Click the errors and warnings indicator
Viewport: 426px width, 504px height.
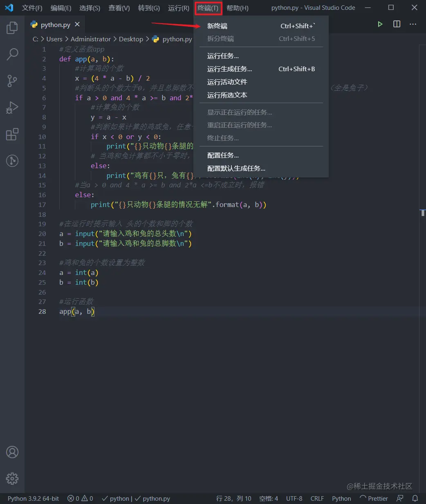tap(80, 498)
